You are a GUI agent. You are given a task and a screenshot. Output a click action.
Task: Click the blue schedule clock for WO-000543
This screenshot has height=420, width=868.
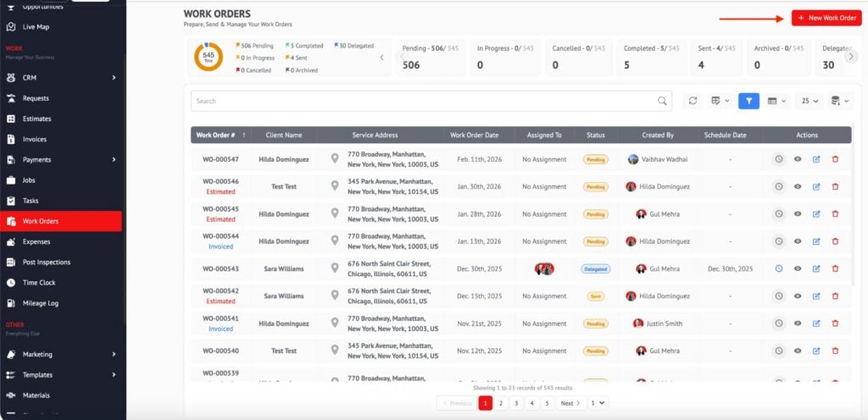(779, 268)
